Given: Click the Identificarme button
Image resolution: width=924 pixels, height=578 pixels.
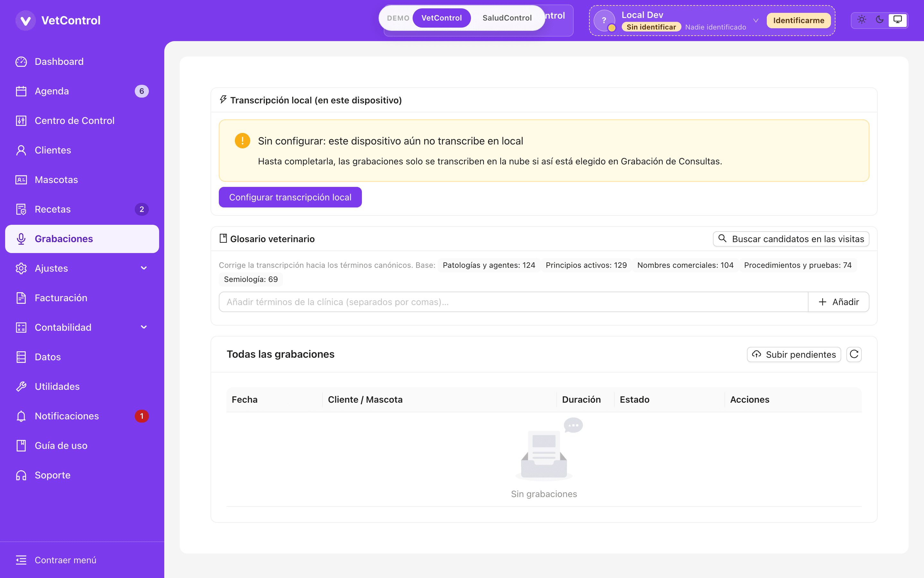Looking at the screenshot, I should [x=798, y=20].
